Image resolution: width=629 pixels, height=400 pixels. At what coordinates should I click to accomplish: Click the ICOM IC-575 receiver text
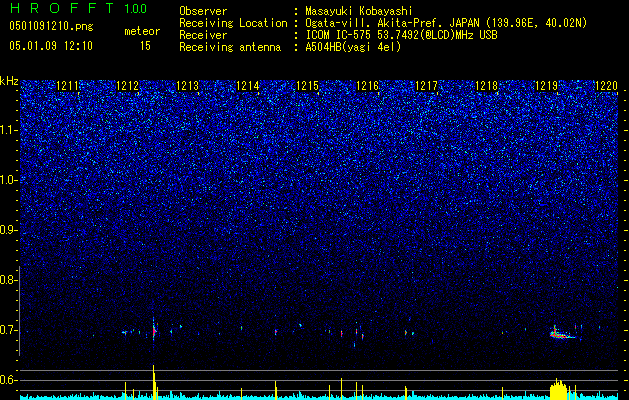401,35
